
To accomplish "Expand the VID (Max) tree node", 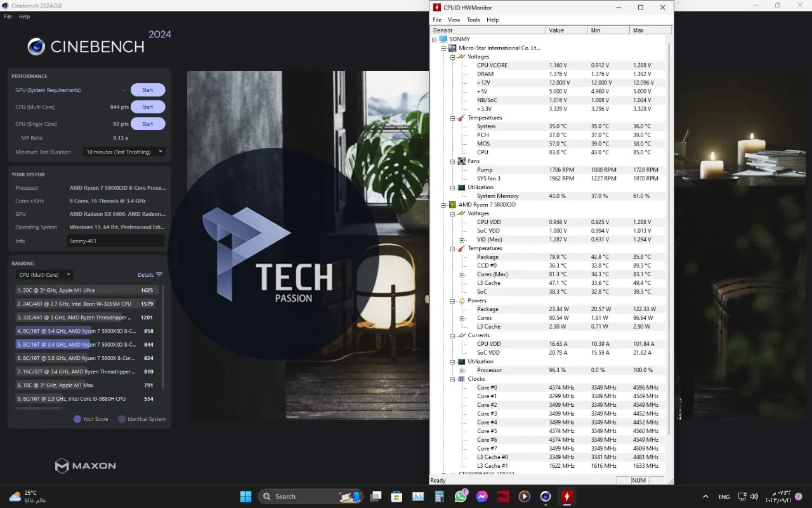I will (462, 239).
